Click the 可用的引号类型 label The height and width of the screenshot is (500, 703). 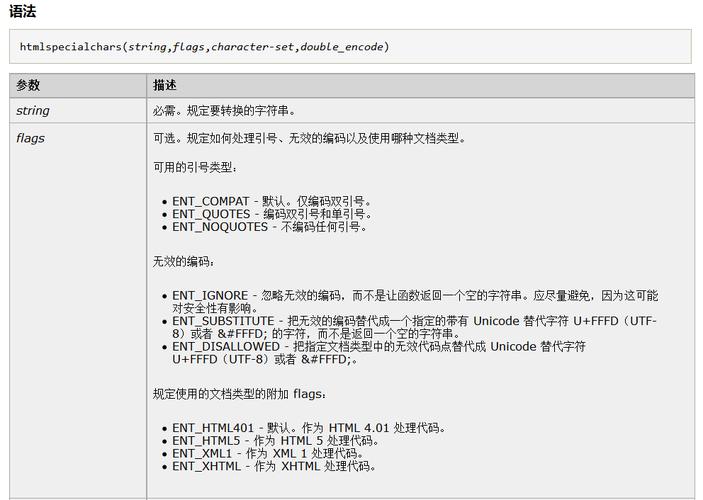[195, 167]
